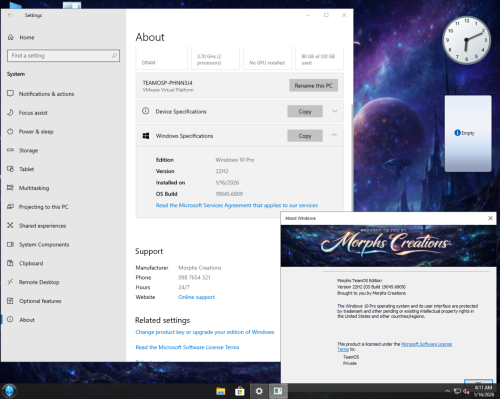Image resolution: width=500 pixels, height=399 pixels.
Task: Click Settings gear on taskbar
Action: [x=259, y=391]
